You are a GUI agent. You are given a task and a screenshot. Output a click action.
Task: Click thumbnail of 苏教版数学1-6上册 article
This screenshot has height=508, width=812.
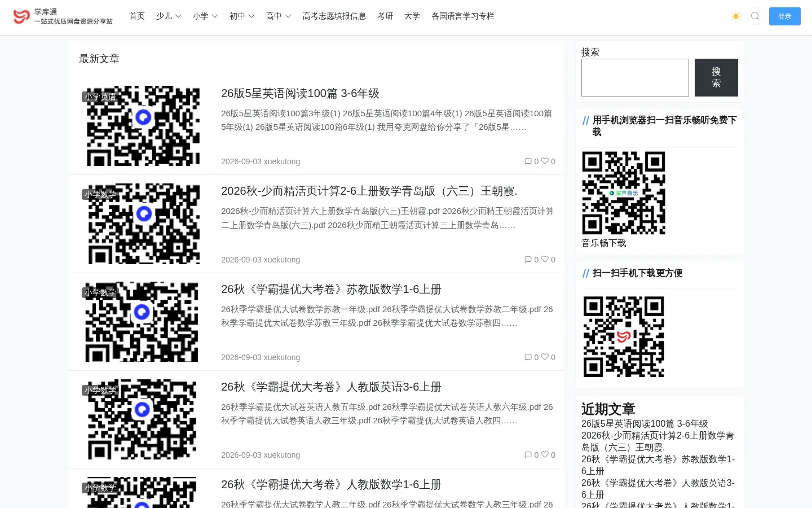point(143,322)
